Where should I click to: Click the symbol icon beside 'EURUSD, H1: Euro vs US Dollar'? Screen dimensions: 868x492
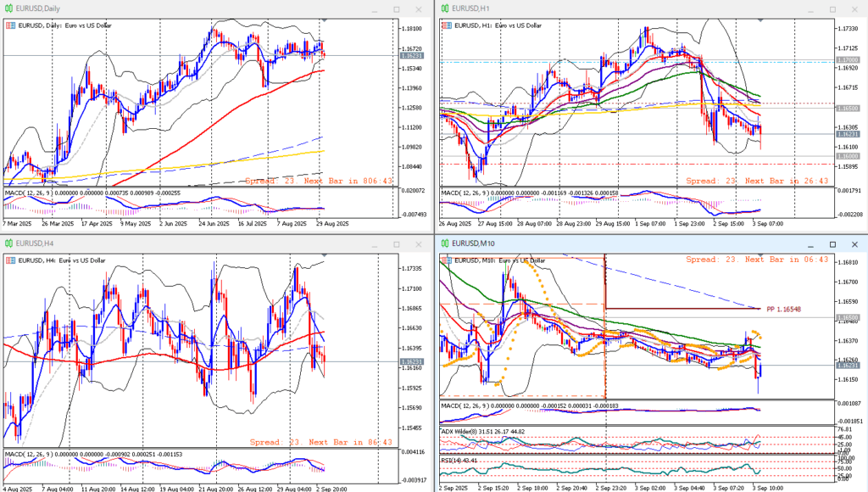pos(447,25)
